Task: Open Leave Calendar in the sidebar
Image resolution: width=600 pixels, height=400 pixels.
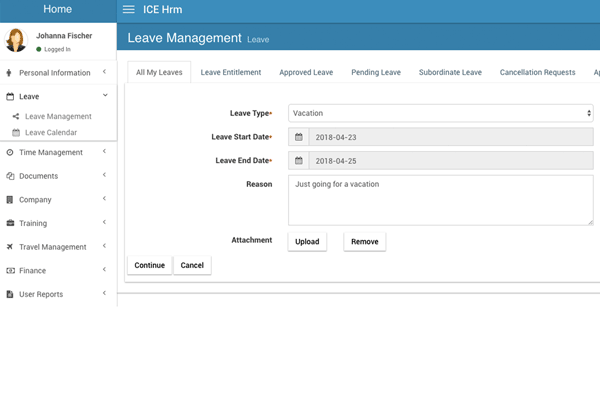Action: [50, 132]
